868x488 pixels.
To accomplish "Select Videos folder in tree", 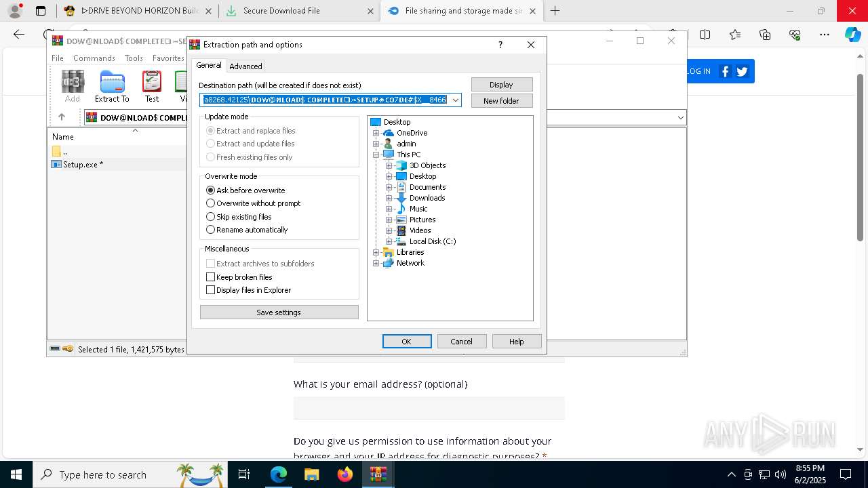I will click(420, 230).
